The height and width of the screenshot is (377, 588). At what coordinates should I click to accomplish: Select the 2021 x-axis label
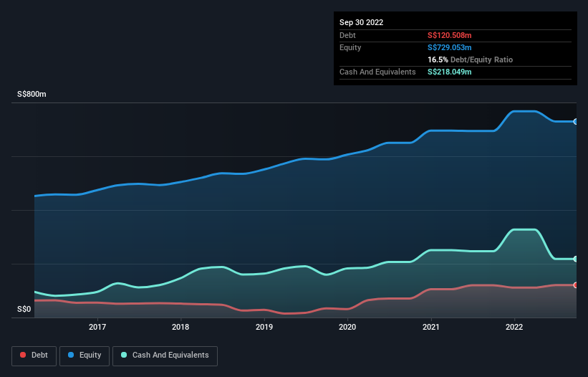(430, 328)
